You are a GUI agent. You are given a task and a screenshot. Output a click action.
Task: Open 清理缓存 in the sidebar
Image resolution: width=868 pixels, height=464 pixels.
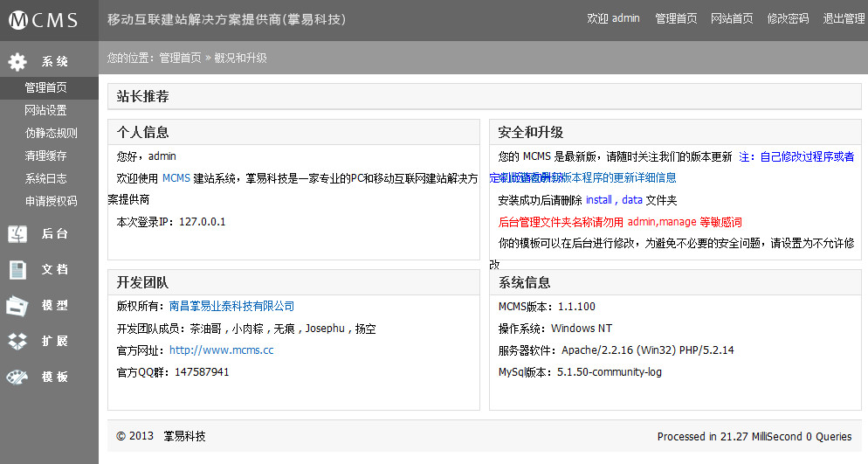click(x=45, y=156)
